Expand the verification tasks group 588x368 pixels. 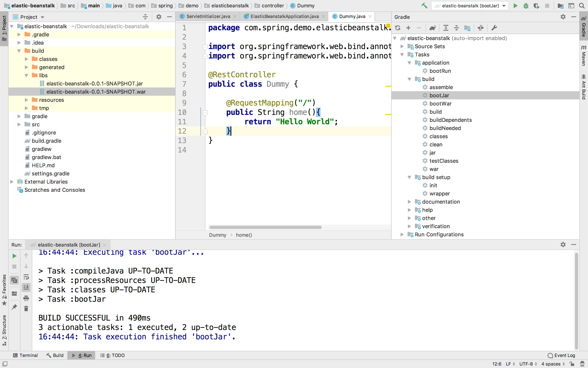click(409, 226)
